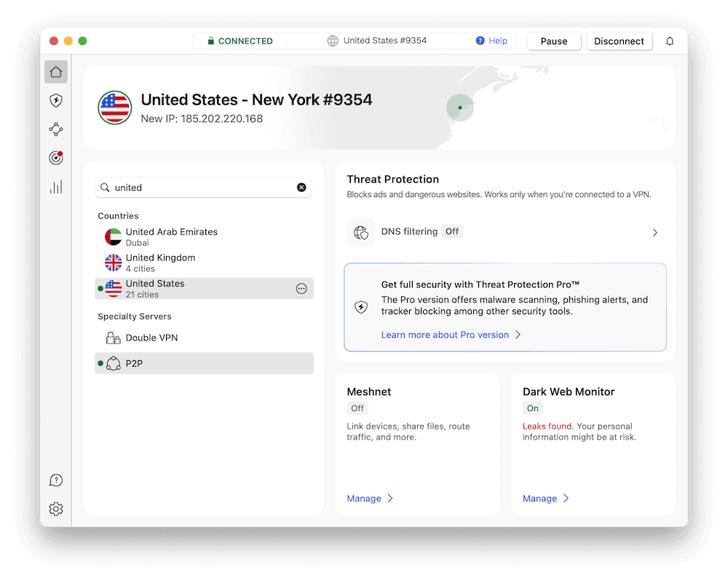The image size is (728, 580).
Task: Click the macOS green zoom window button
Action: click(83, 41)
